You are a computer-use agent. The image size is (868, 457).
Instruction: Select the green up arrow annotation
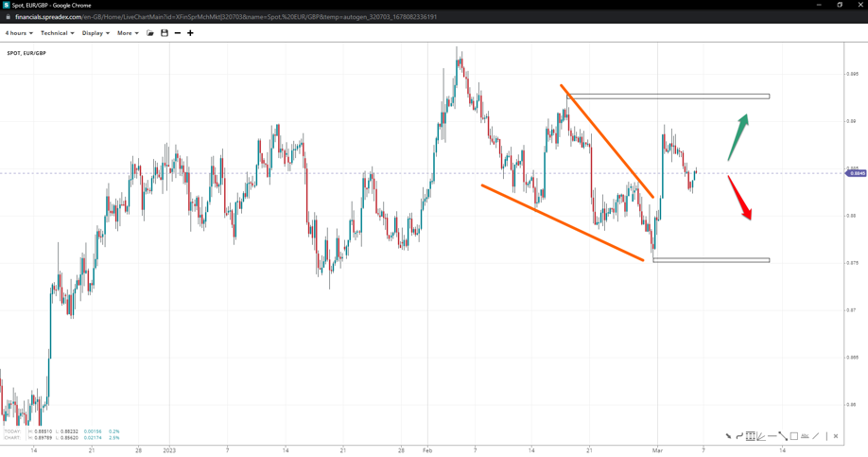tap(738, 136)
